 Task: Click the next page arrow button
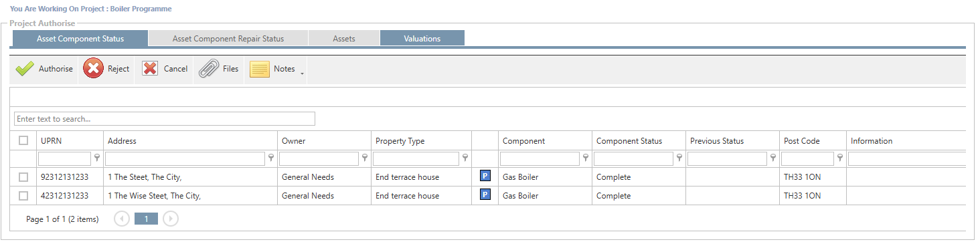pyautogui.click(x=171, y=219)
